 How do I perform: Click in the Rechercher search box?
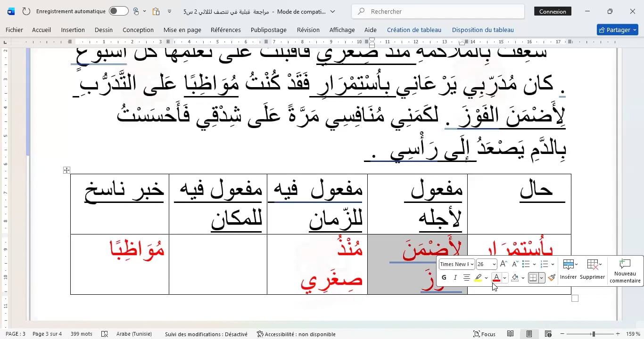(438, 11)
